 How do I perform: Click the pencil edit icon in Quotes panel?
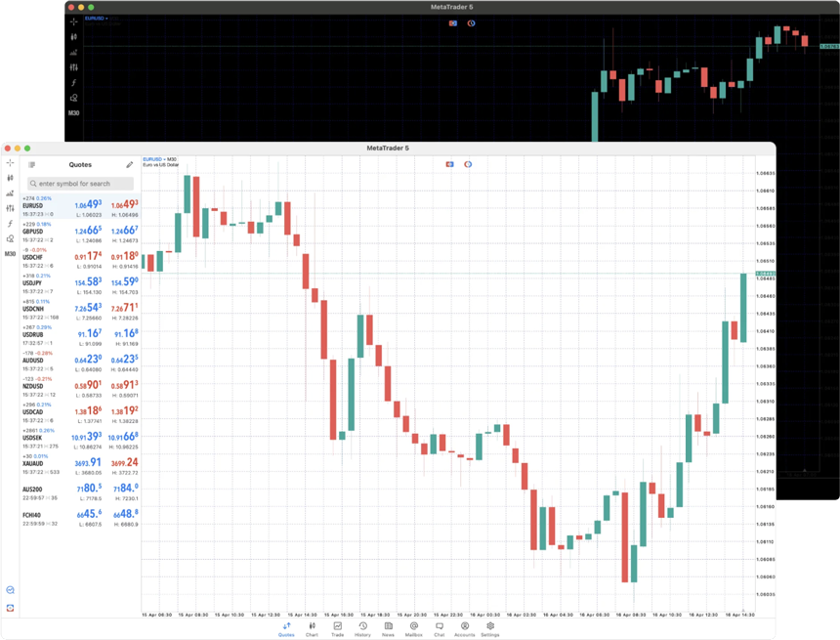coord(128,164)
